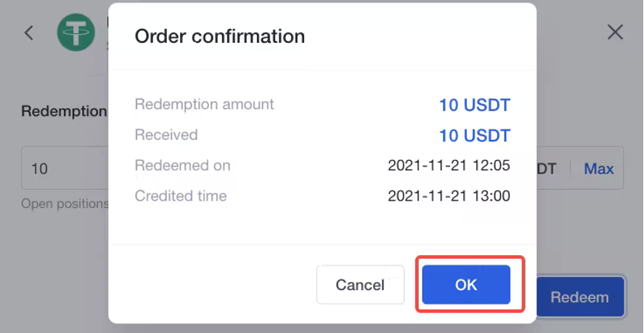Confirm the order with OK
Screen dimensions: 644x333
466,284
